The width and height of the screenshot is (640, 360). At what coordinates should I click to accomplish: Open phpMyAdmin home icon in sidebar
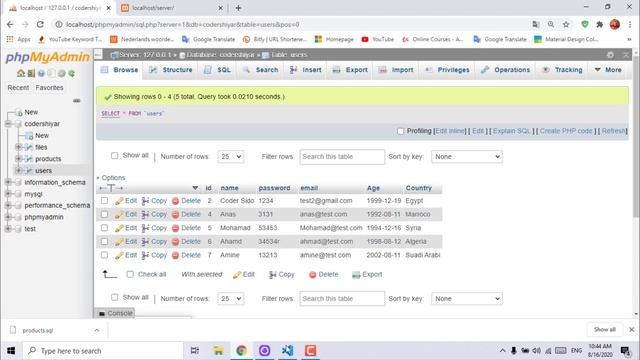click(x=21, y=73)
